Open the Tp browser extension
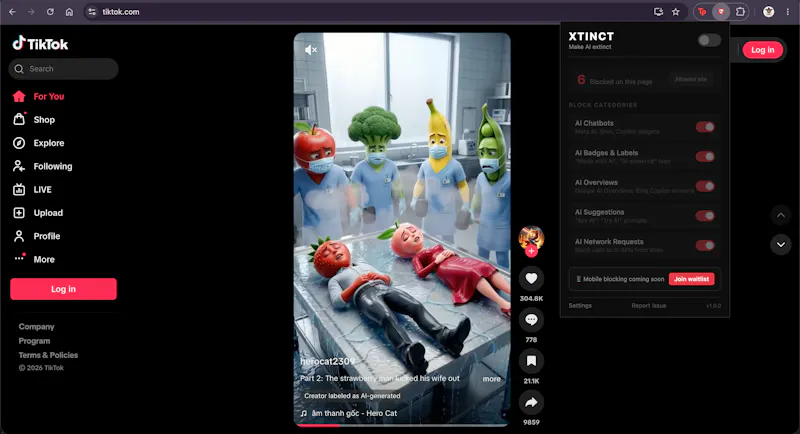This screenshot has width=800, height=434. [702, 12]
